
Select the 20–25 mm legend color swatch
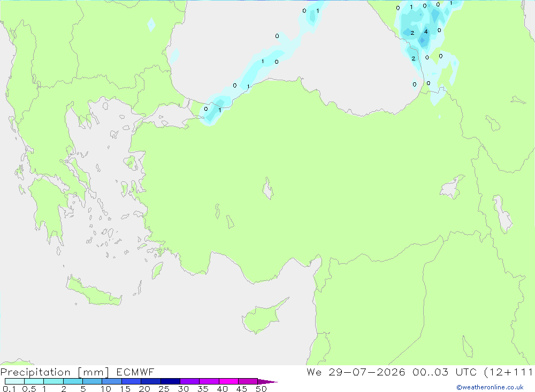tap(151, 381)
